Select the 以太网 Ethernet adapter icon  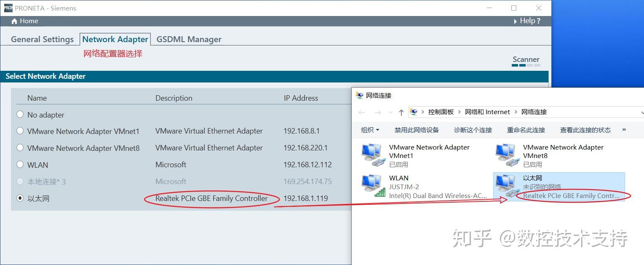(x=506, y=186)
